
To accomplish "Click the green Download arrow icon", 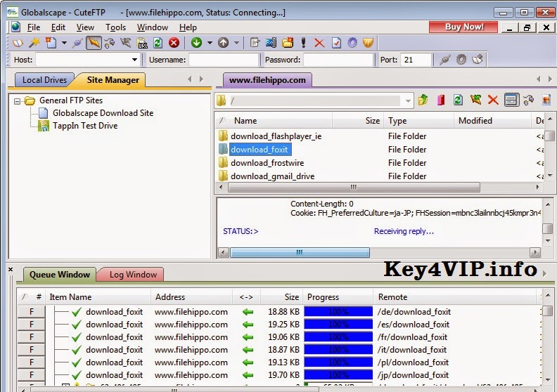I will point(196,43).
